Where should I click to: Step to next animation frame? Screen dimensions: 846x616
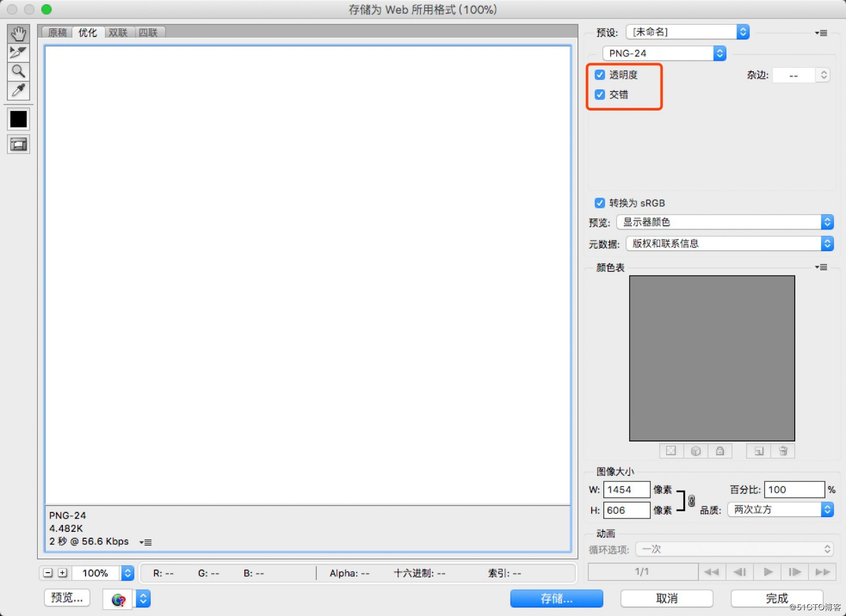click(795, 572)
